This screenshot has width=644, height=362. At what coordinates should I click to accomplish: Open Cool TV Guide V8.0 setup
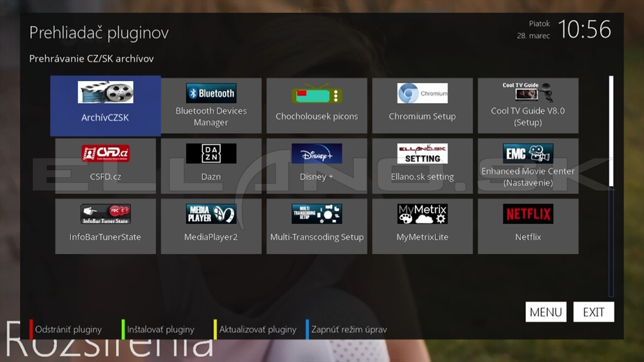tap(528, 106)
